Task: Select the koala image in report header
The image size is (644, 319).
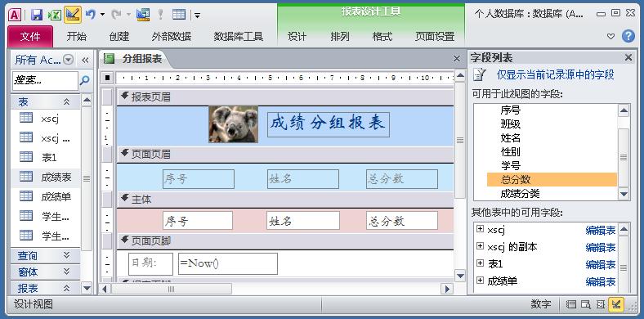Action: click(x=233, y=124)
